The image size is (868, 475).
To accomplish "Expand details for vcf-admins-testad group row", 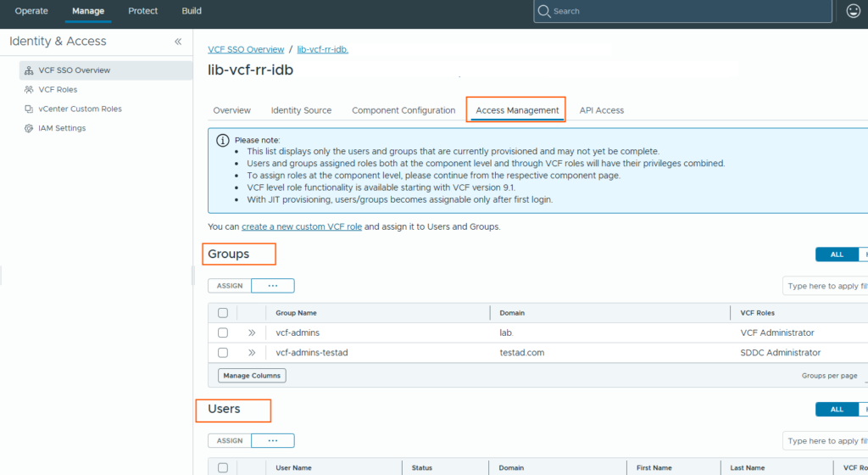I will [x=252, y=353].
